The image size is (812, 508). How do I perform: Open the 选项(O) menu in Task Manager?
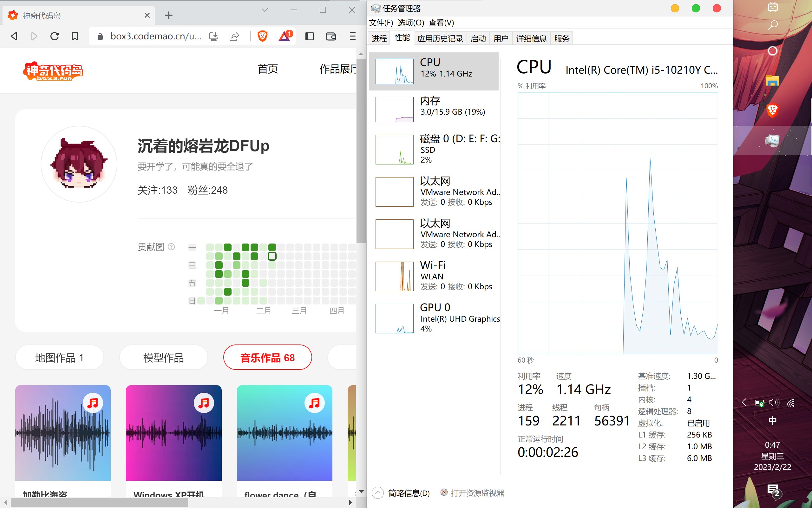point(411,23)
